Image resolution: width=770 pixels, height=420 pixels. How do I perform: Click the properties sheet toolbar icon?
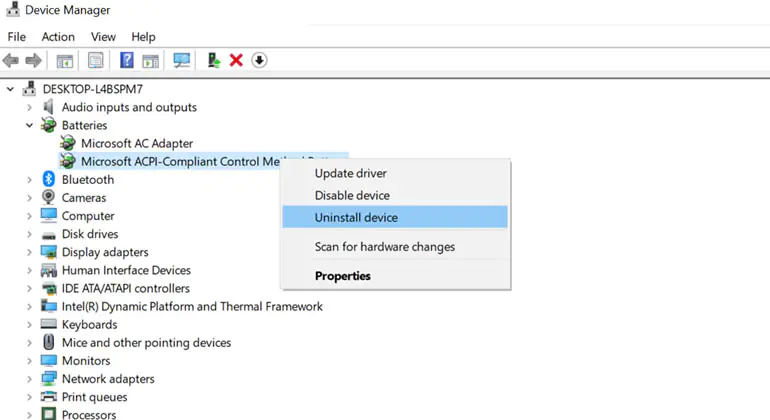(x=95, y=60)
